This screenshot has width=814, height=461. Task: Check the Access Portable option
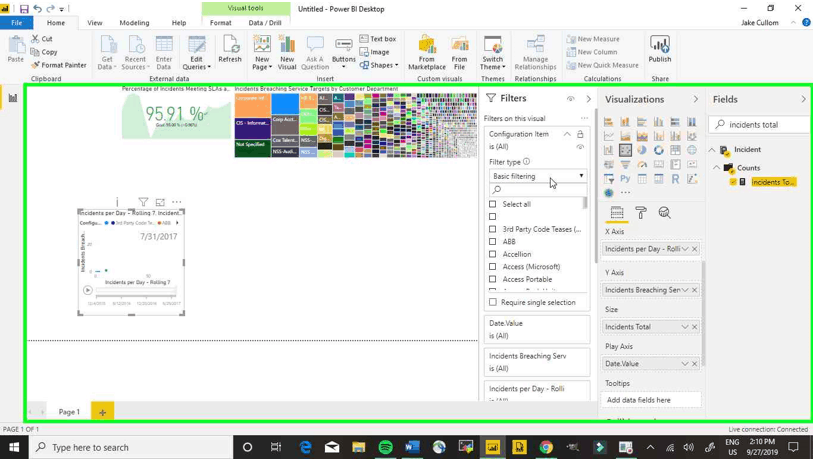tap(493, 279)
